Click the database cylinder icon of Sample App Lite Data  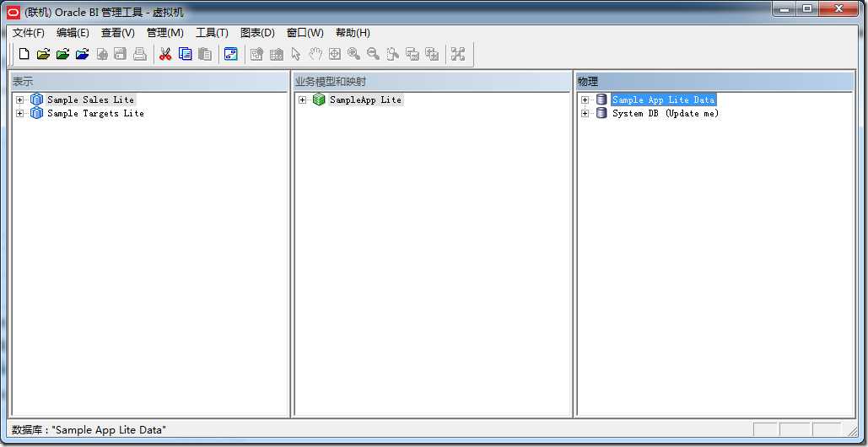601,100
